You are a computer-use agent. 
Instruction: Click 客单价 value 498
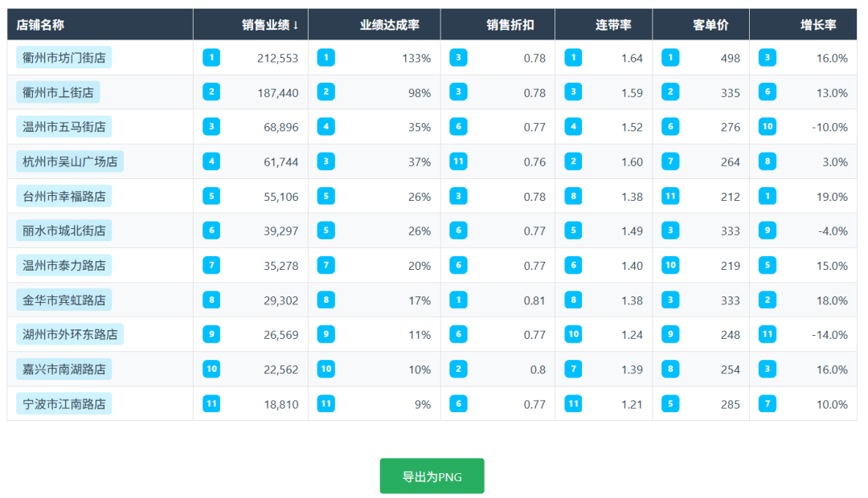(730, 58)
